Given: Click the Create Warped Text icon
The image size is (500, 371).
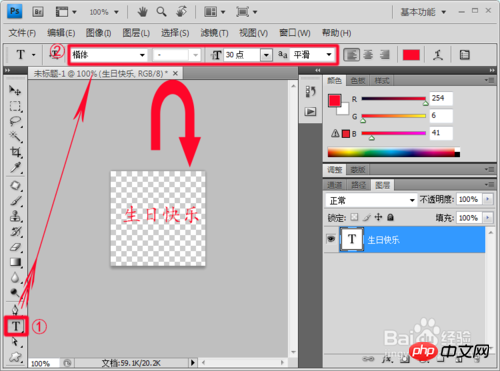Looking at the screenshot, I should pyautogui.click(x=438, y=55).
